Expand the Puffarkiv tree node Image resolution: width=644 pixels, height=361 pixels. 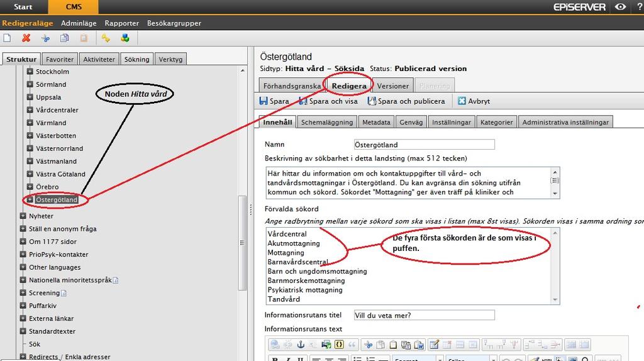click(23, 305)
